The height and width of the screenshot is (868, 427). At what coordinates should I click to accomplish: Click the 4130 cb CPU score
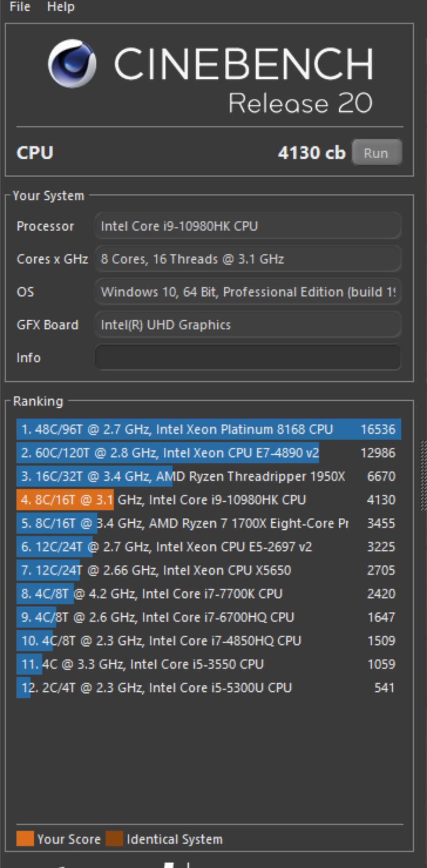click(312, 153)
